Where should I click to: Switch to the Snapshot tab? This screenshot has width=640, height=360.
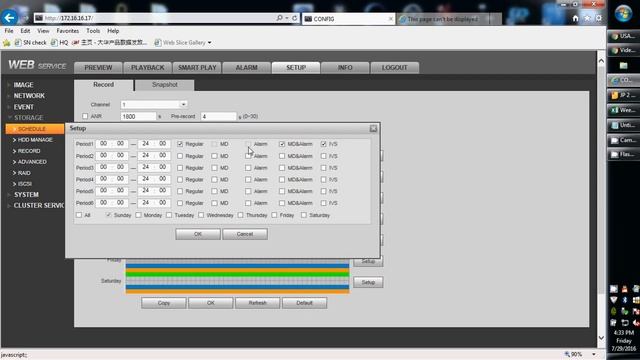[x=164, y=84]
